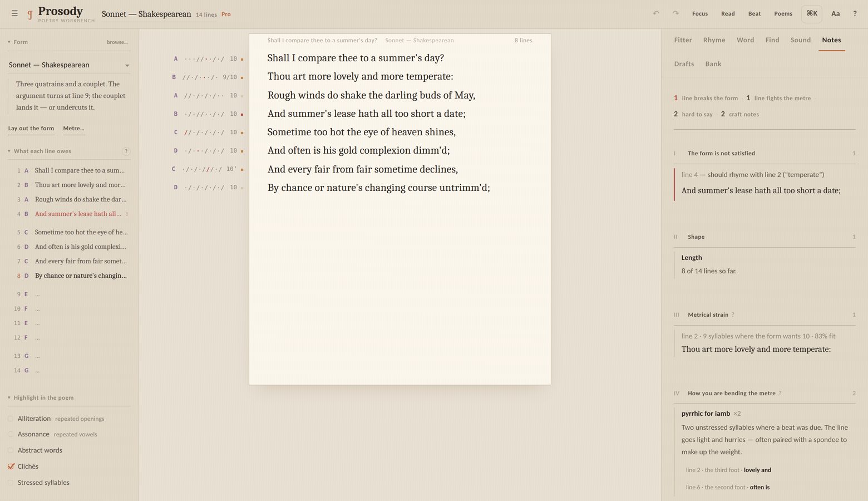Image resolution: width=868 pixels, height=501 pixels.
Task: Open the Poems list
Action: (x=783, y=14)
